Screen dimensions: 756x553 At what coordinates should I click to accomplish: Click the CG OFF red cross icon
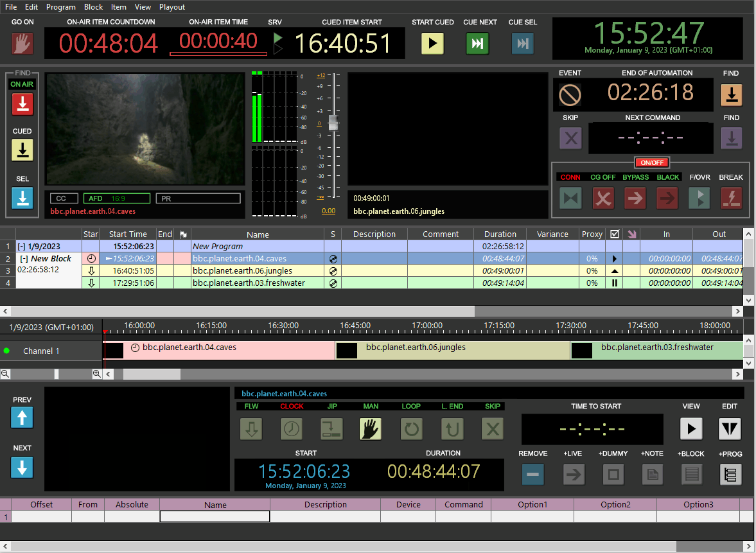pos(602,198)
